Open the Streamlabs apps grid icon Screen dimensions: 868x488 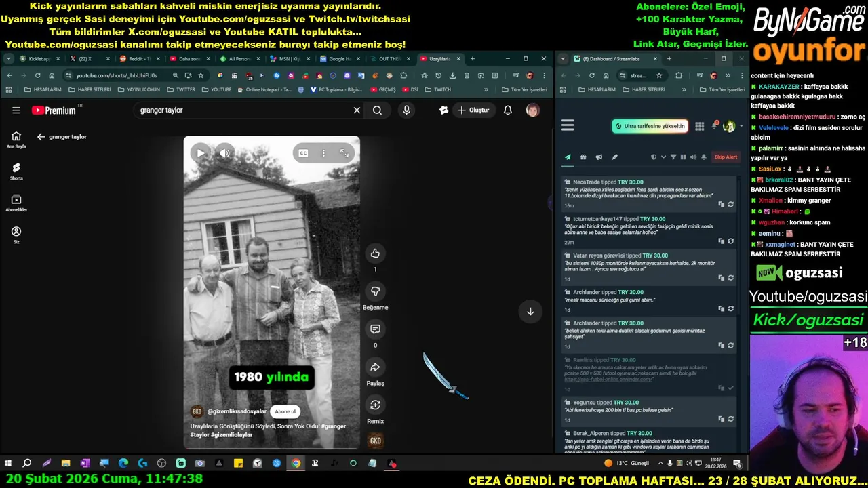(x=699, y=126)
